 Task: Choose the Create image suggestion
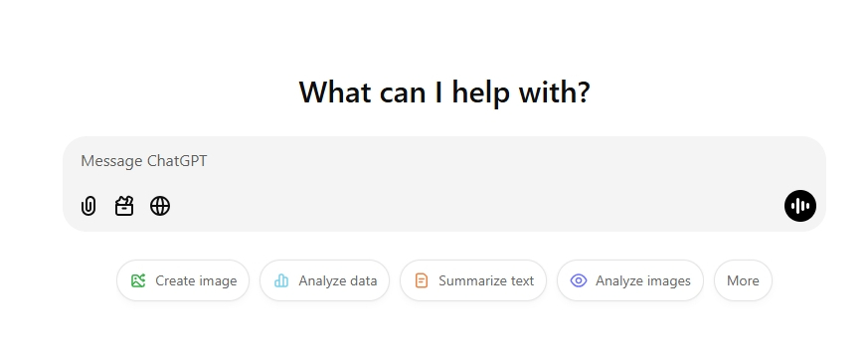coord(183,280)
